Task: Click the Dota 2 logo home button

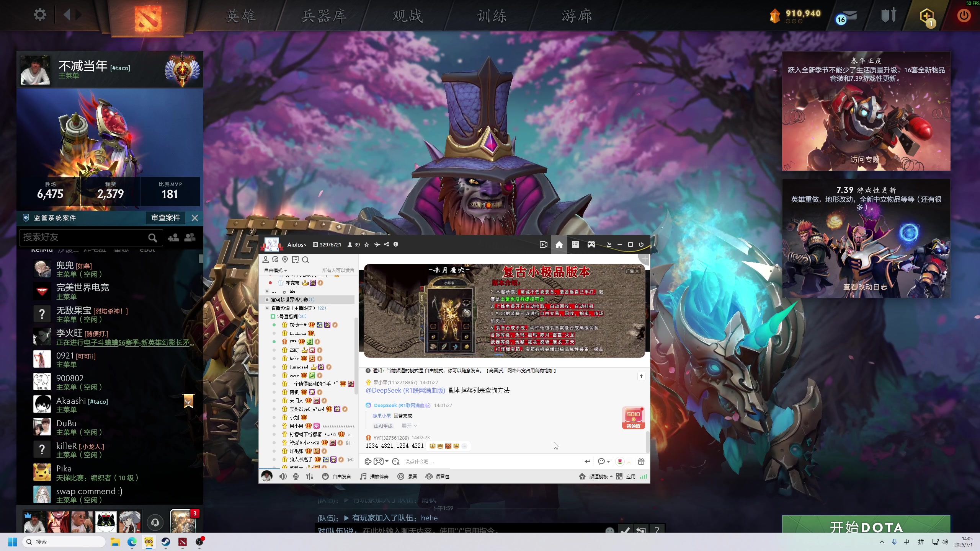Action: click(x=148, y=18)
